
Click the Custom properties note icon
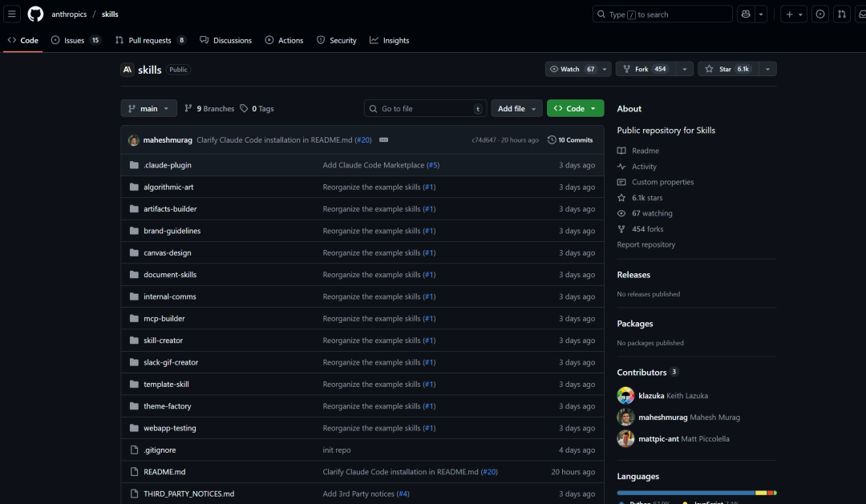point(621,182)
